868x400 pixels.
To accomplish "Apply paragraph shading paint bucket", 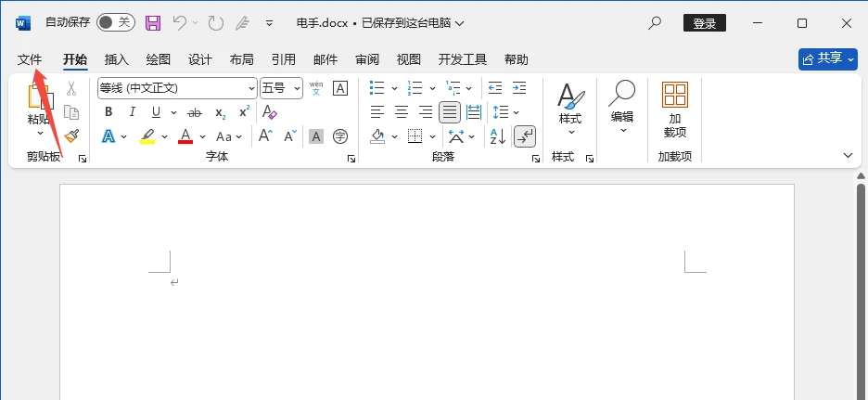I will pyautogui.click(x=377, y=136).
